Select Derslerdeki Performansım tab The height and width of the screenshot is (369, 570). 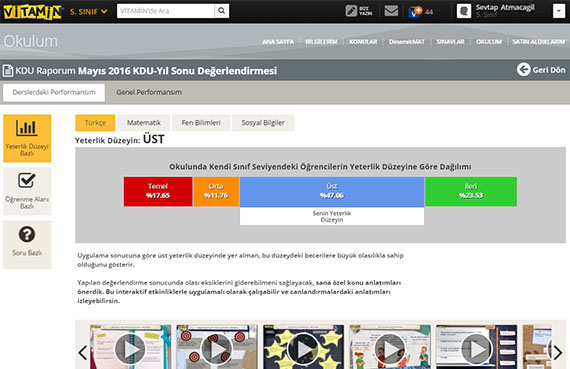pyautogui.click(x=54, y=92)
